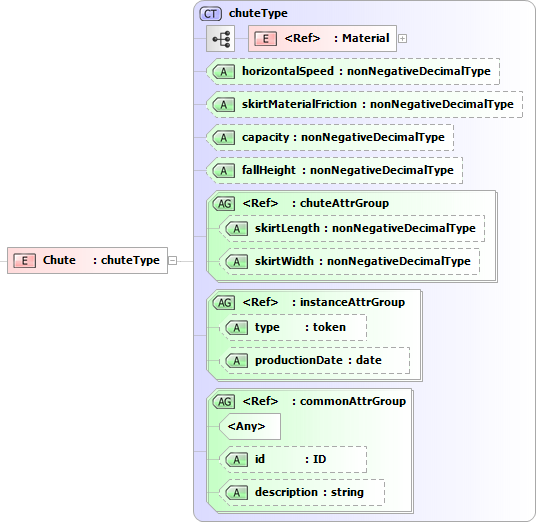536x522 pixels.
Task: Select the sequence compositor icon
Action: (x=220, y=39)
